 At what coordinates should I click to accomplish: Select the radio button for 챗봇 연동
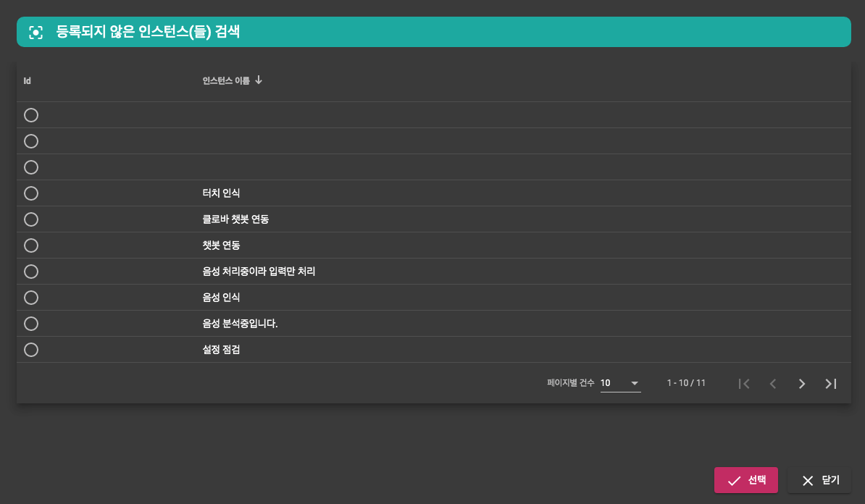point(31,245)
